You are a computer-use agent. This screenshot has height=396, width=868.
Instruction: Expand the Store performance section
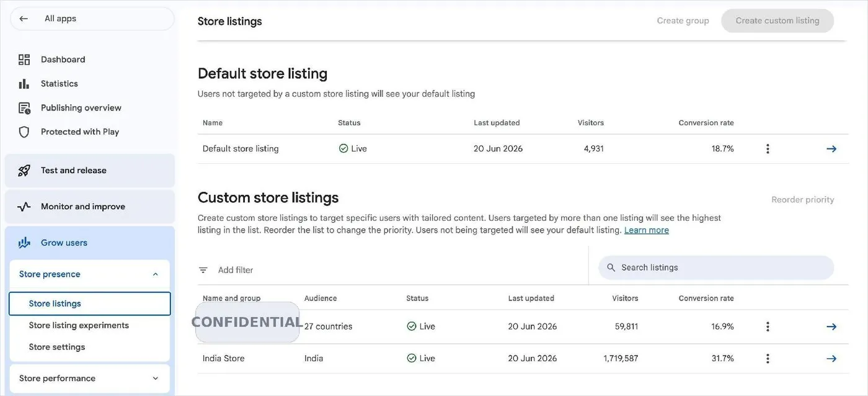(155, 379)
